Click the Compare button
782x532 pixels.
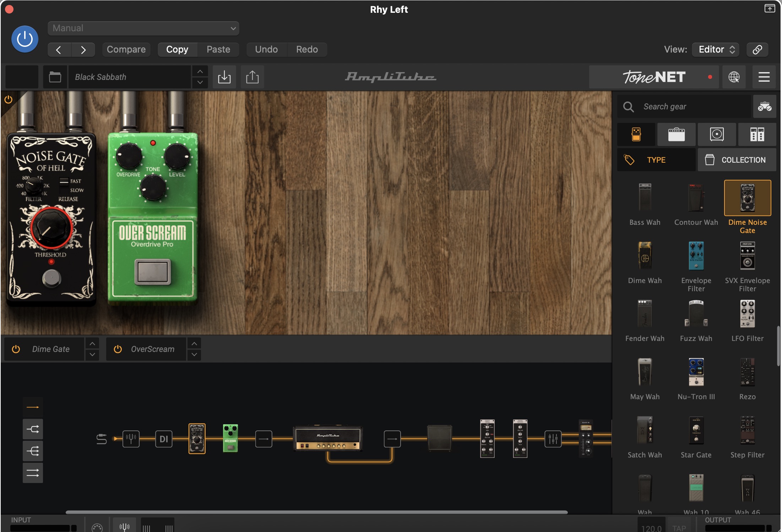(126, 49)
